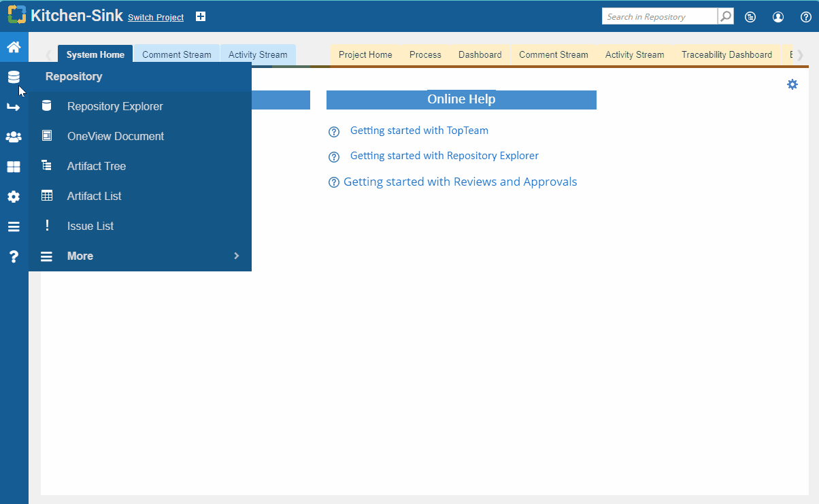This screenshot has height=504, width=819.
Task: Open the Process tab
Action: [x=425, y=54]
